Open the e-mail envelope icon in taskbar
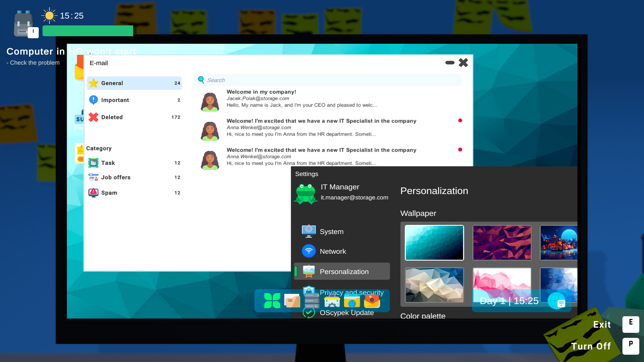Viewport: 644px width, 362px height. [372, 301]
